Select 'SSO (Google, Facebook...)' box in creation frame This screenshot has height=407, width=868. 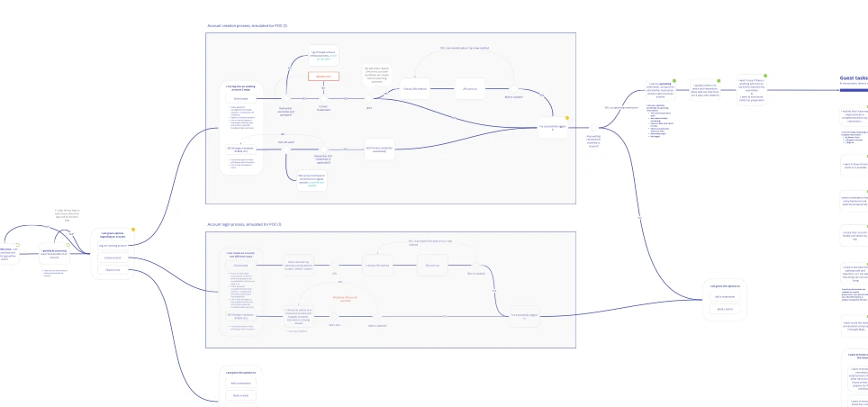click(240, 149)
